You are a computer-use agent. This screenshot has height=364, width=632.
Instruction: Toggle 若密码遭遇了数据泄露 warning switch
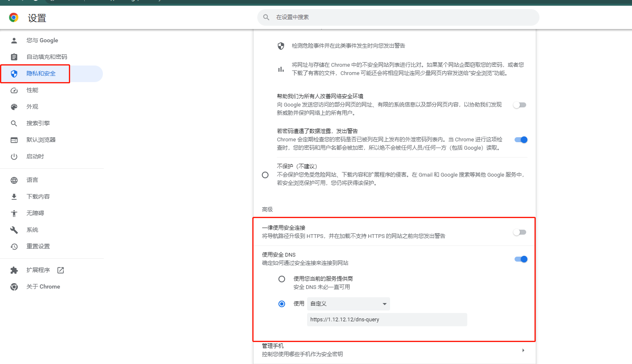(x=521, y=140)
